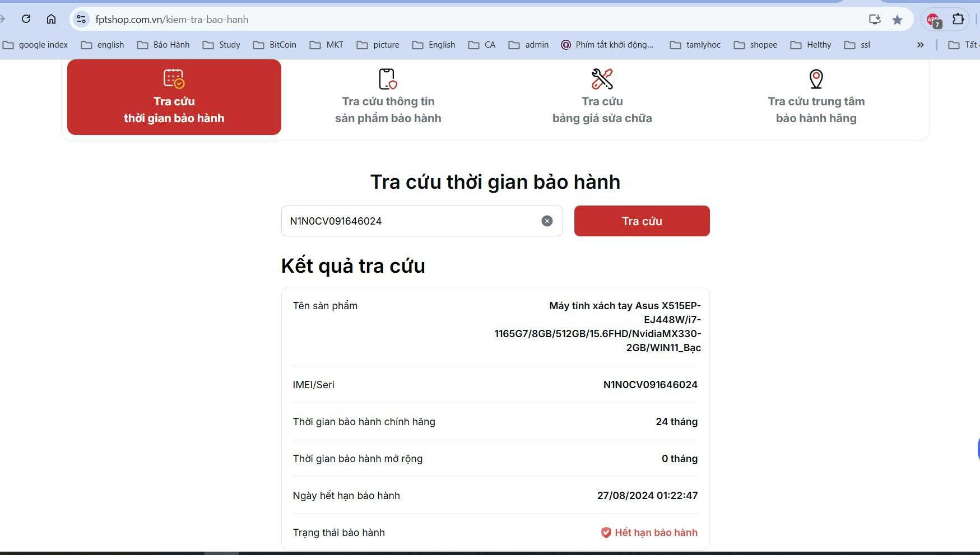Select Tra cứu trung tâm bảo hành hãng tab
This screenshot has width=980, height=555.
click(816, 97)
